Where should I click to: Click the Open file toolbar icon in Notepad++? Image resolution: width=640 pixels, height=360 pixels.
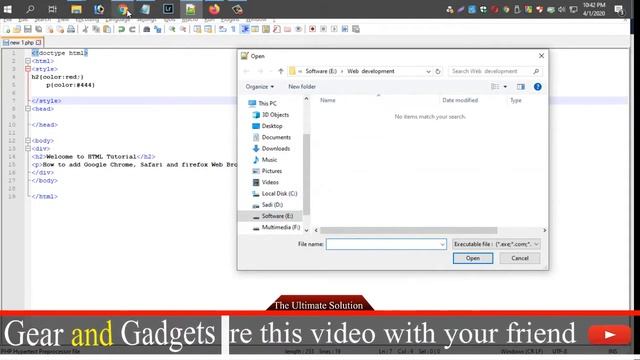pyautogui.click(x=17, y=29)
